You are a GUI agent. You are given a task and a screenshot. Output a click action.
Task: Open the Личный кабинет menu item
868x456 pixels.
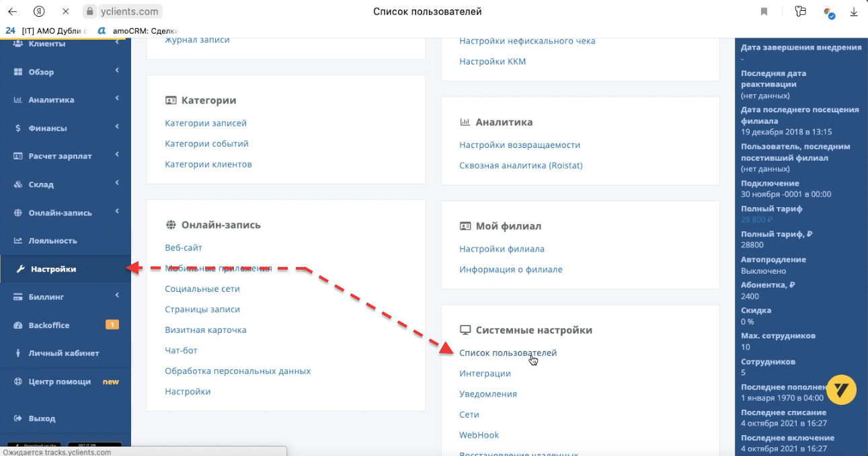(x=65, y=353)
